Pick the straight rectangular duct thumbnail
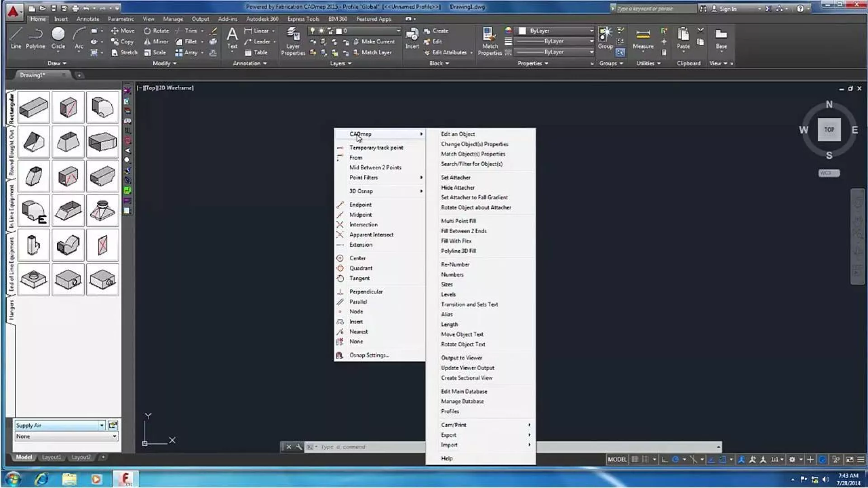Viewport: 868px width, 488px height. point(34,108)
